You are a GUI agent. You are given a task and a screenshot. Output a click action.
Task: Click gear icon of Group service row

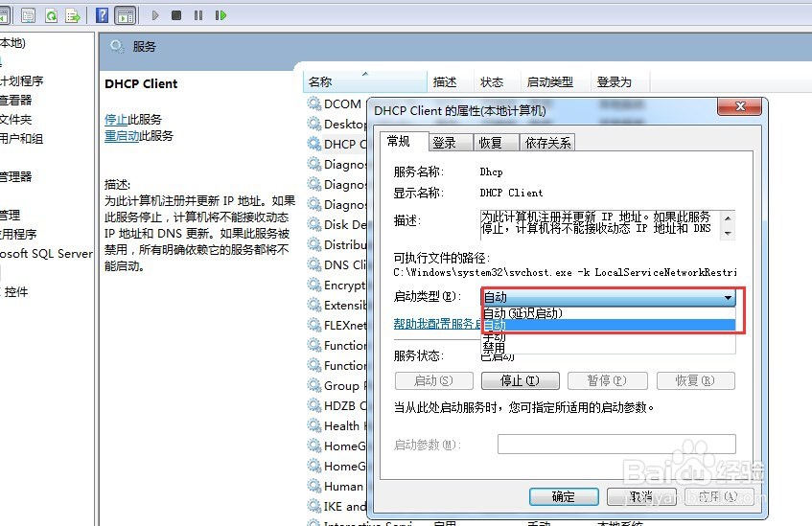click(313, 386)
